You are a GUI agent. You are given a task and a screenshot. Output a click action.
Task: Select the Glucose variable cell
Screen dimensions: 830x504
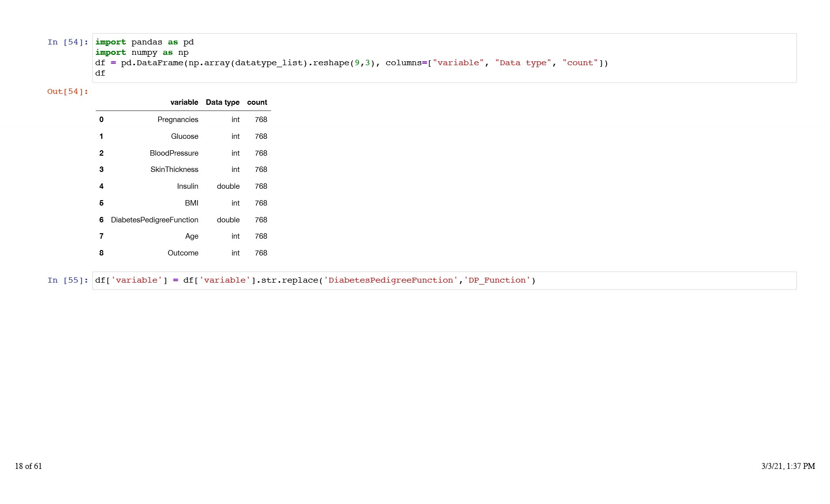[x=184, y=136]
